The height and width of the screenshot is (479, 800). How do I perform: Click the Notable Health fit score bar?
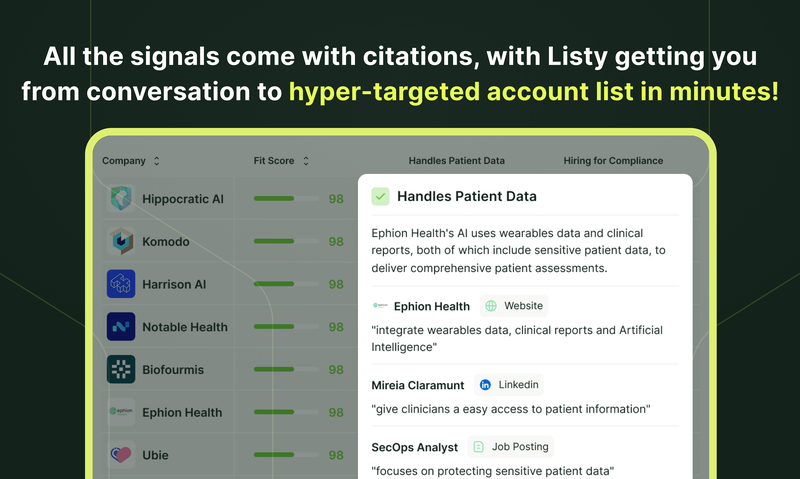click(x=286, y=326)
